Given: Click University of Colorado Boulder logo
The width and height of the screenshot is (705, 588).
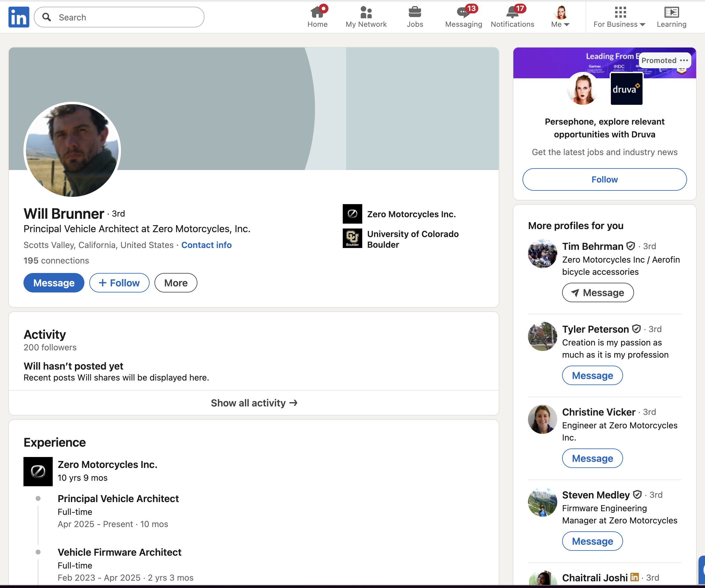Looking at the screenshot, I should click(352, 238).
